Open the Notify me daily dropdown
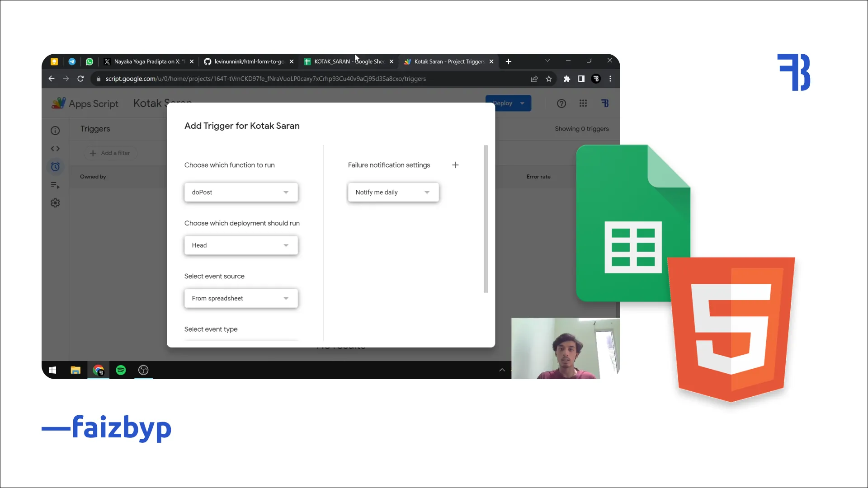 click(x=393, y=192)
